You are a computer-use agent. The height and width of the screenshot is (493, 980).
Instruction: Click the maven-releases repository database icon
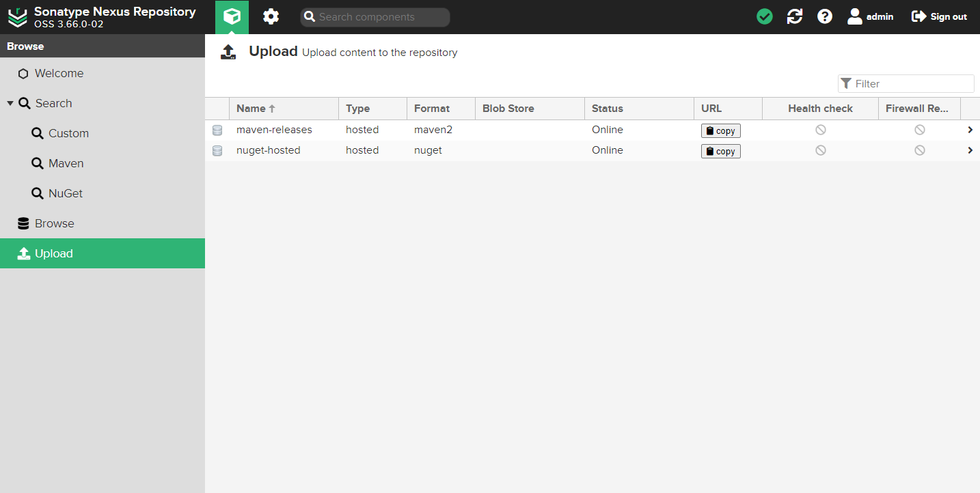(x=217, y=130)
